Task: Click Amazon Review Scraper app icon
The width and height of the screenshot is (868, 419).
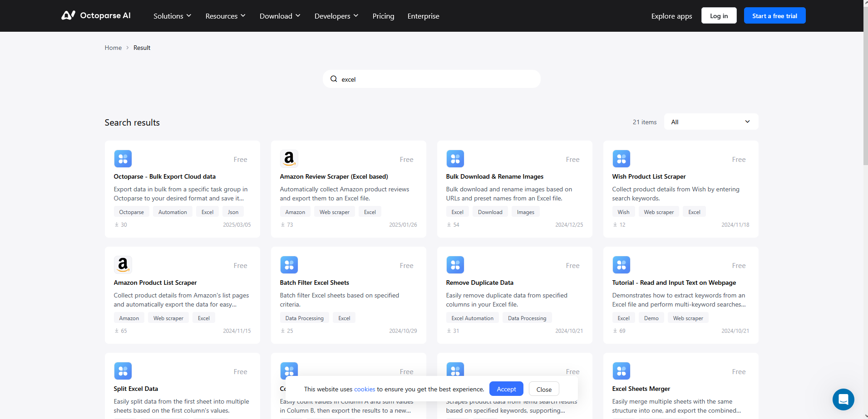Action: tap(289, 159)
